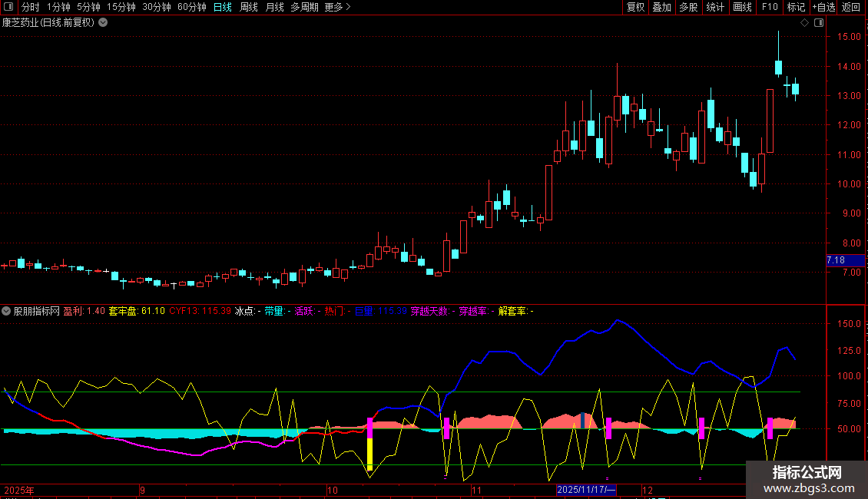Select the 30分钟 period tab

(157, 7)
